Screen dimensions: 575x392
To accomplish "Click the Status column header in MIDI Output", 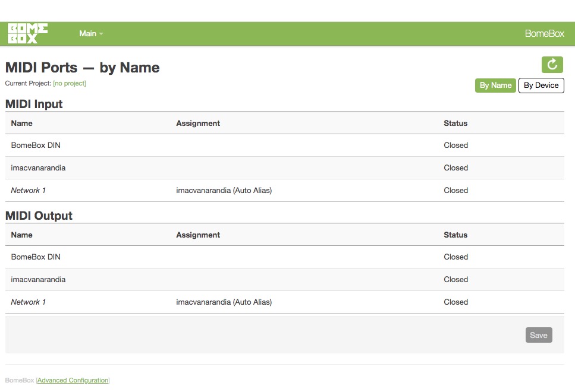I will (x=455, y=235).
